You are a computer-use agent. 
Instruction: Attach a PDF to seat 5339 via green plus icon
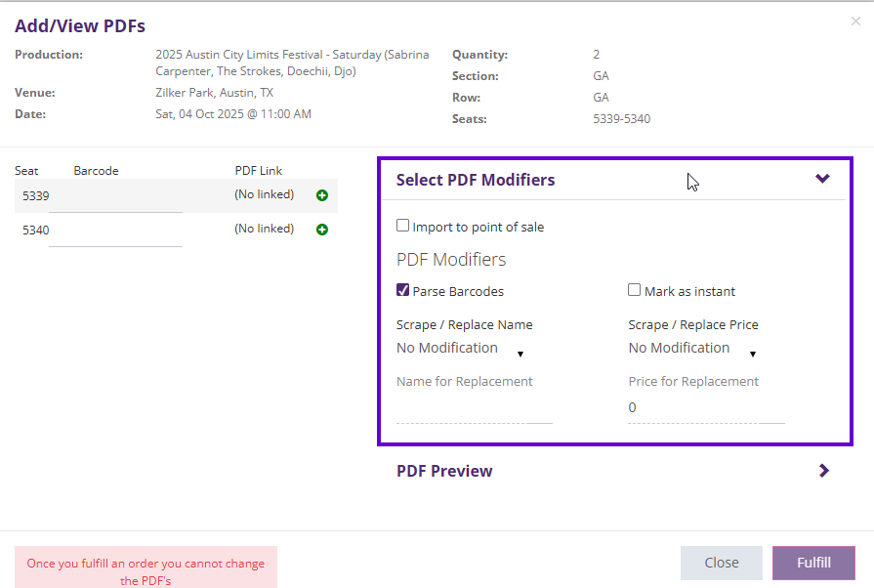[322, 195]
